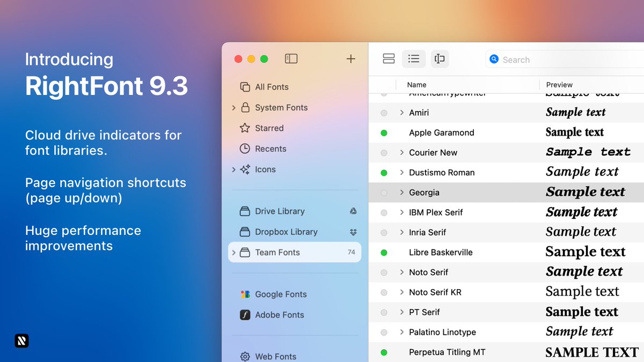The width and height of the screenshot is (644, 362).
Task: Click the Web Fonts gear icon
Action: (245, 357)
